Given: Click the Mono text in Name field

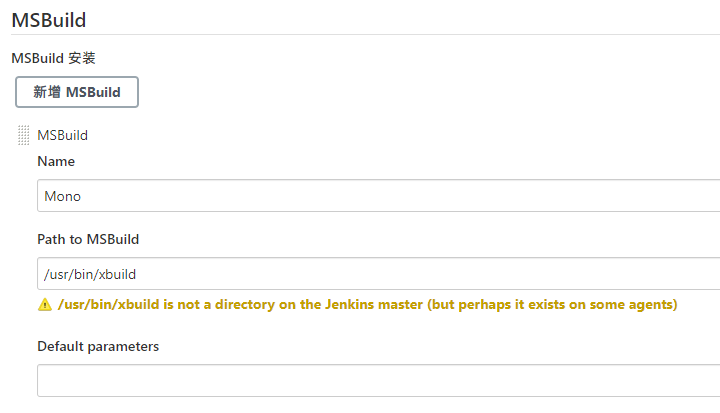Looking at the screenshot, I should click(x=62, y=196).
